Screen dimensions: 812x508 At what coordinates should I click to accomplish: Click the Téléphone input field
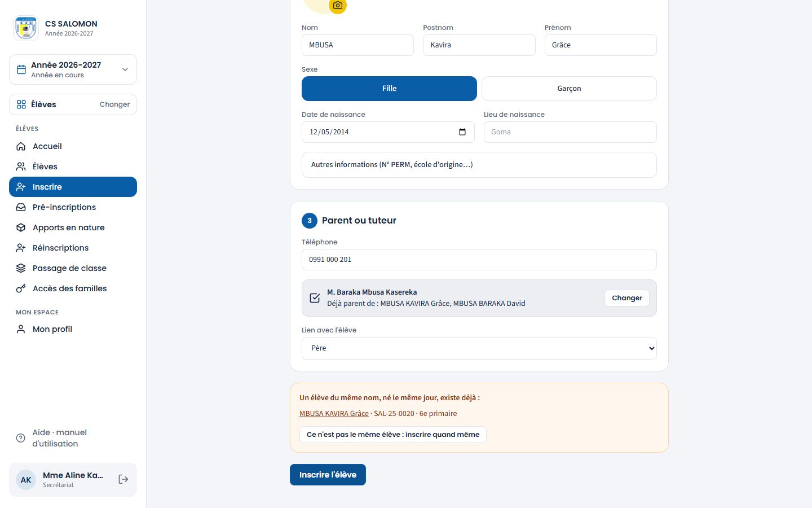(479, 260)
